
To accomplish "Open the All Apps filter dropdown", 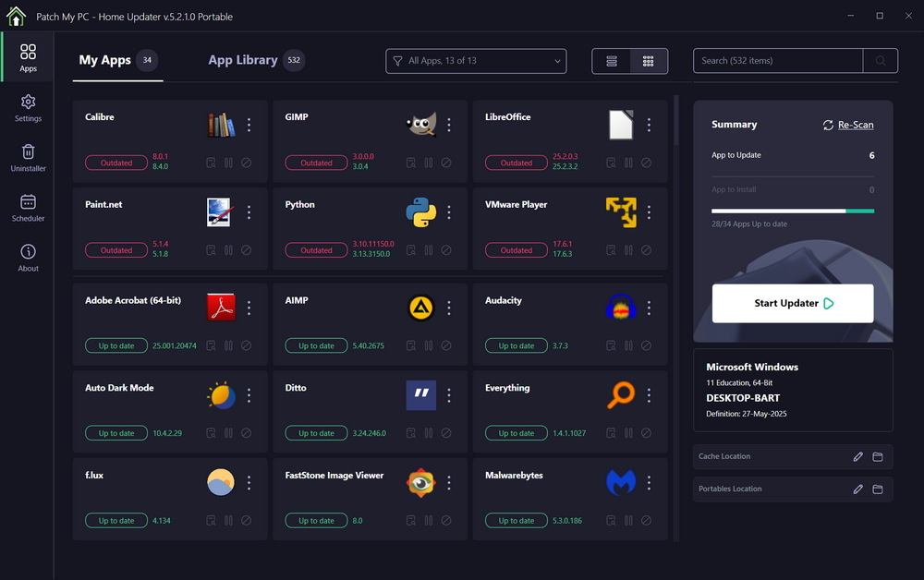I will point(476,61).
